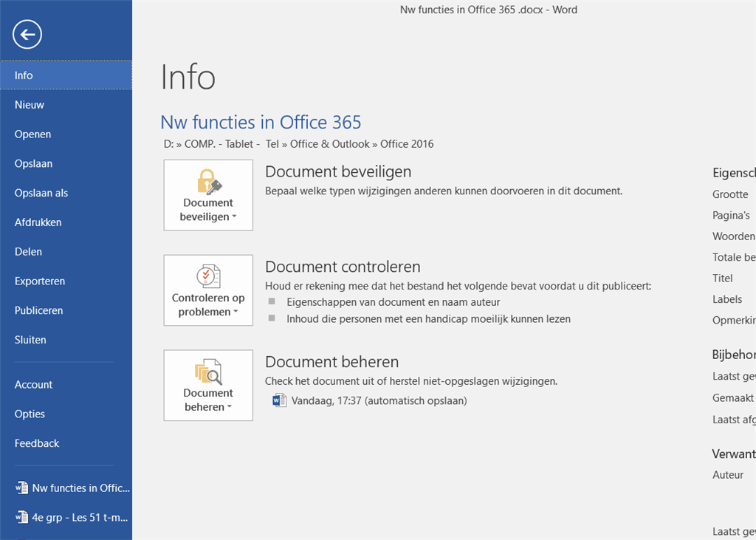The height and width of the screenshot is (540, 756).
Task: Expand Document beveiligen dropdown arrow
Action: [x=234, y=217]
